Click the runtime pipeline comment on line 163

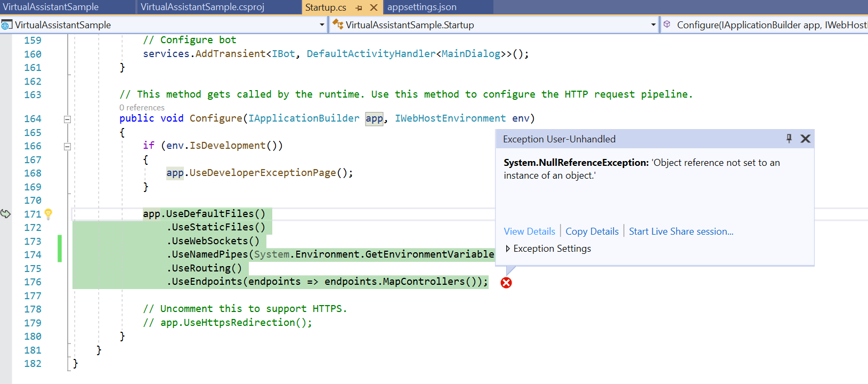pyautogui.click(x=406, y=94)
